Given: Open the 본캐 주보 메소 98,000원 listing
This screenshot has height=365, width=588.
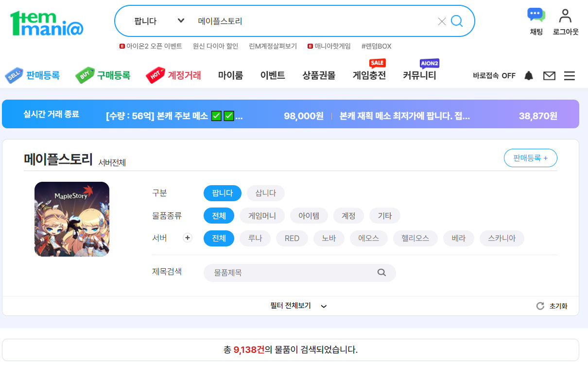Looking at the screenshot, I should click(215, 116).
